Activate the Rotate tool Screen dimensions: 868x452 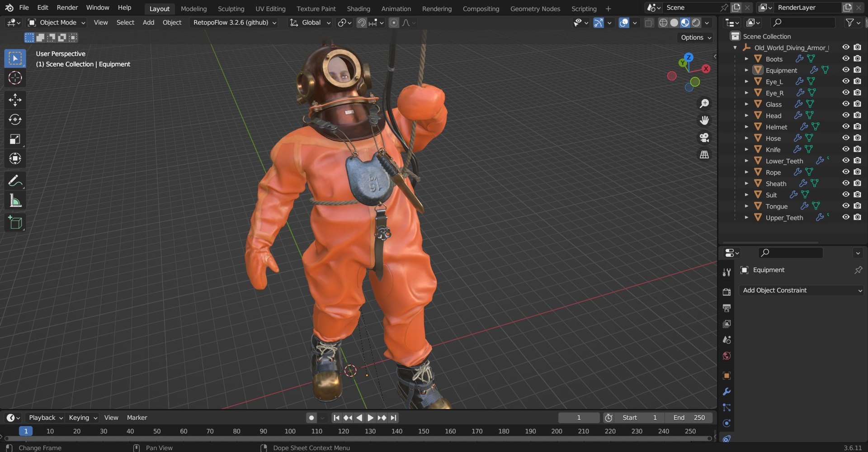tap(15, 119)
